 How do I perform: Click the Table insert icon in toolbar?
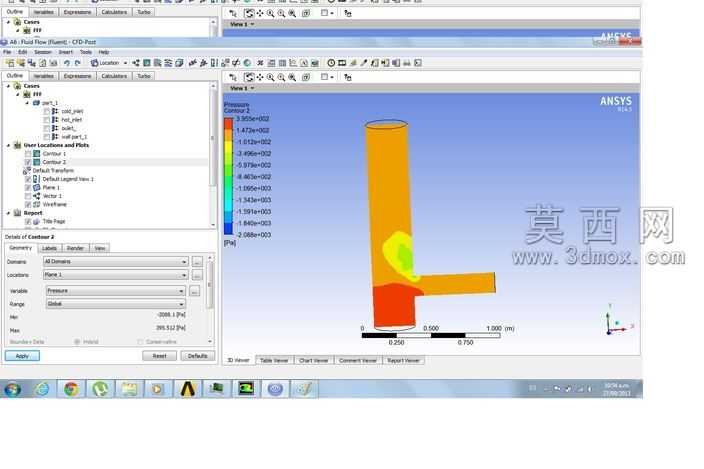click(282, 63)
